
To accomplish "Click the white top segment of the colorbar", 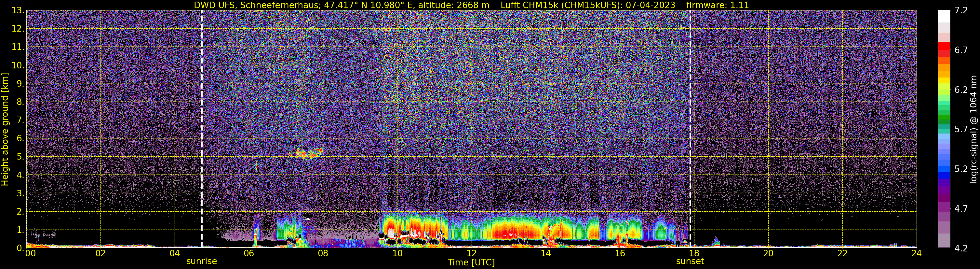I will [x=944, y=16].
